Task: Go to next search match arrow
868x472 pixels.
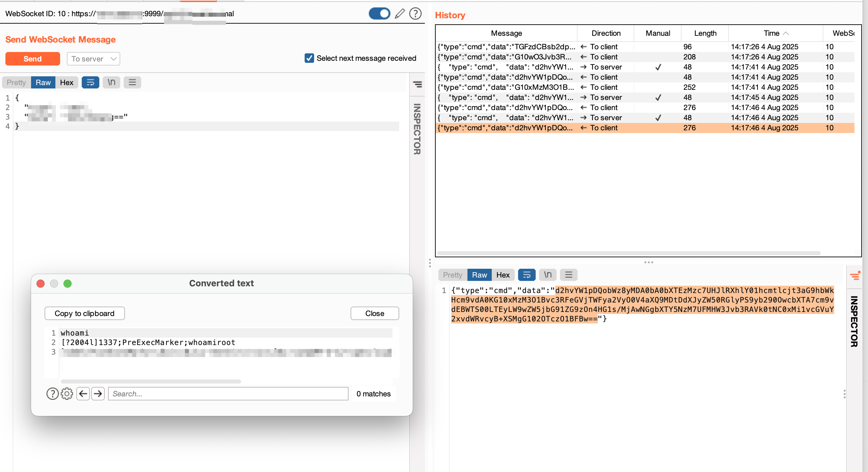Action: [98, 394]
